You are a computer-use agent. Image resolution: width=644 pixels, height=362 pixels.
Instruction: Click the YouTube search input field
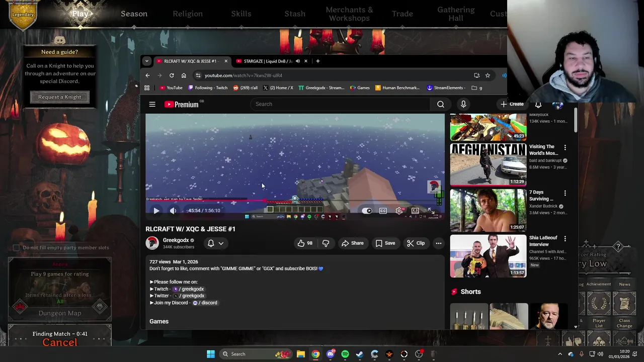coord(341,104)
